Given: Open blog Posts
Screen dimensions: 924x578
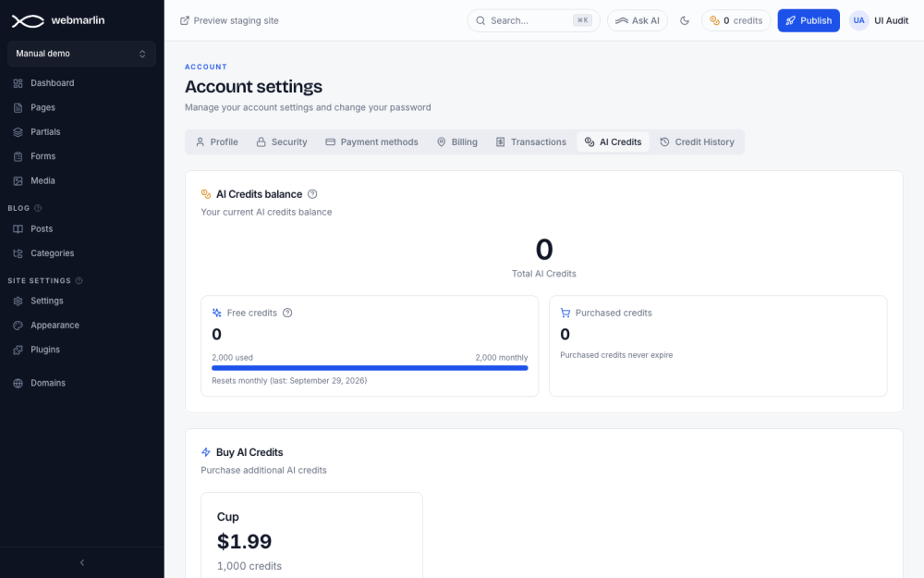Looking at the screenshot, I should [x=81, y=228].
